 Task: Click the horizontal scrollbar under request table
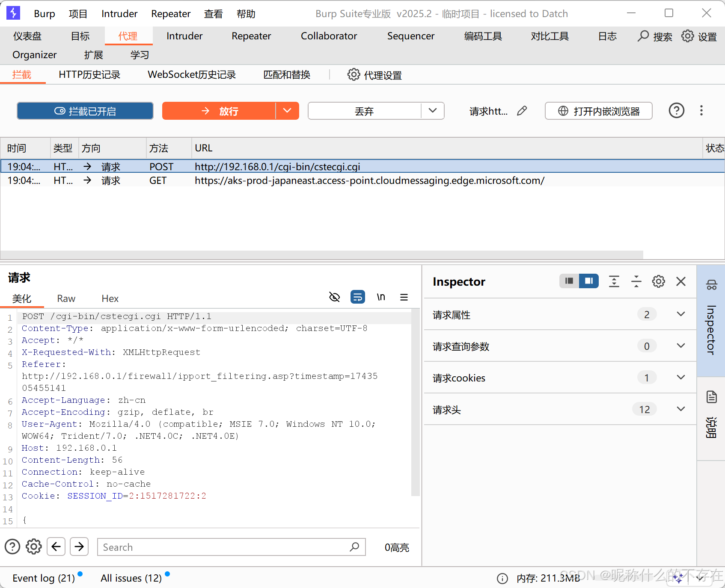(x=322, y=254)
